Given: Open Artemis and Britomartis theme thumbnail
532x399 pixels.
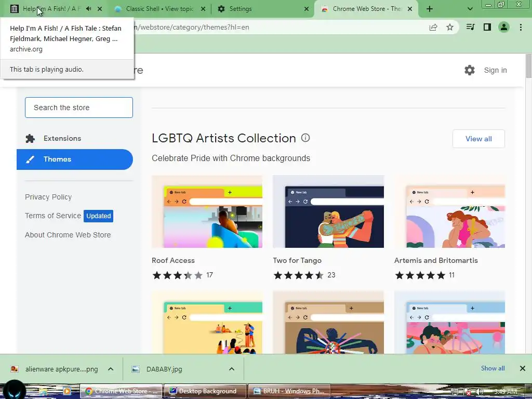Looking at the screenshot, I should [x=449, y=211].
